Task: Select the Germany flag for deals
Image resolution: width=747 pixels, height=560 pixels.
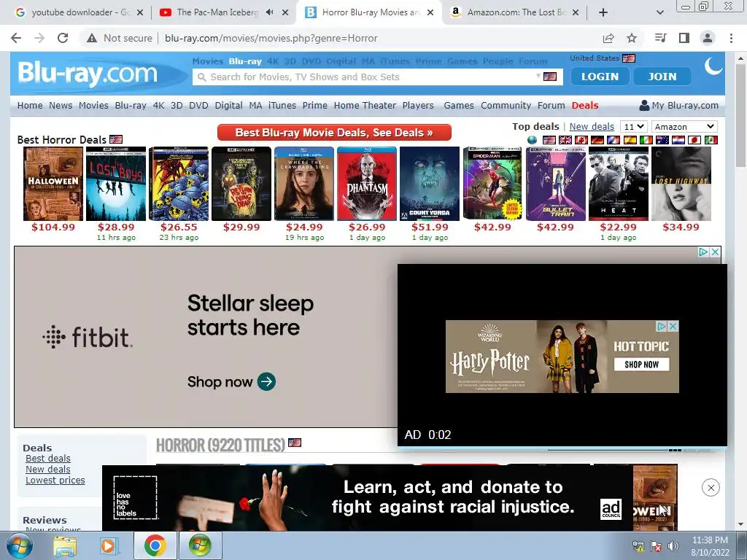Action: click(597, 139)
